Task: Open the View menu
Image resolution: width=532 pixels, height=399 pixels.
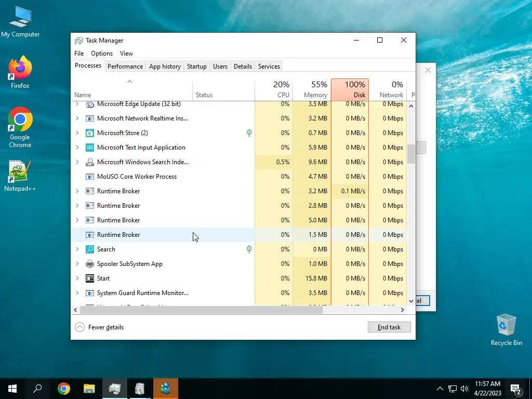Action: click(x=126, y=54)
